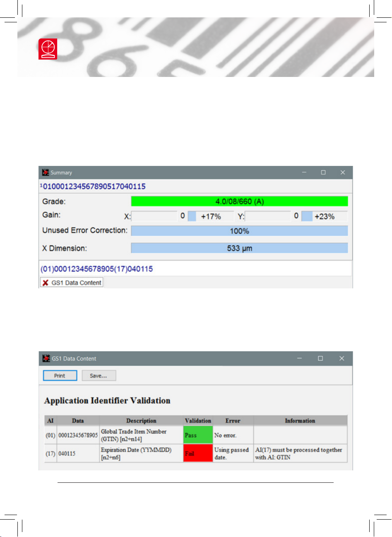Click the GS1 Data Content window title text
This screenshot has height=537, width=392.
point(74,359)
